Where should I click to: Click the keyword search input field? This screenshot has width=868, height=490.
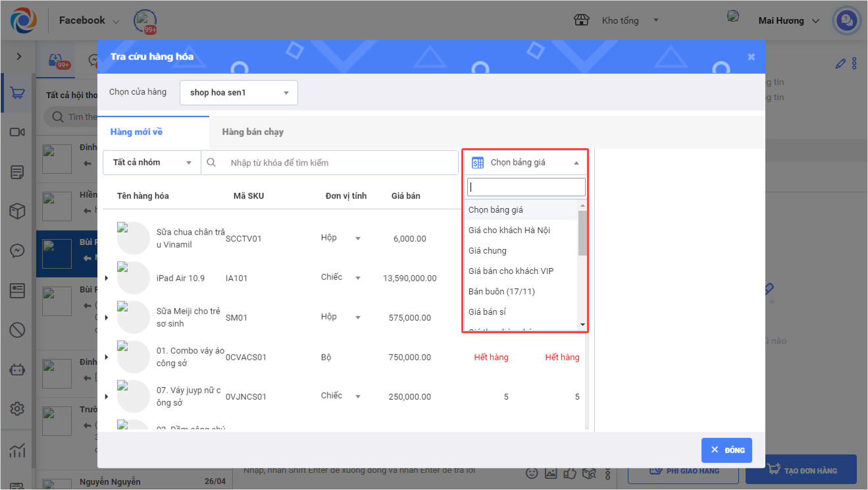[339, 163]
